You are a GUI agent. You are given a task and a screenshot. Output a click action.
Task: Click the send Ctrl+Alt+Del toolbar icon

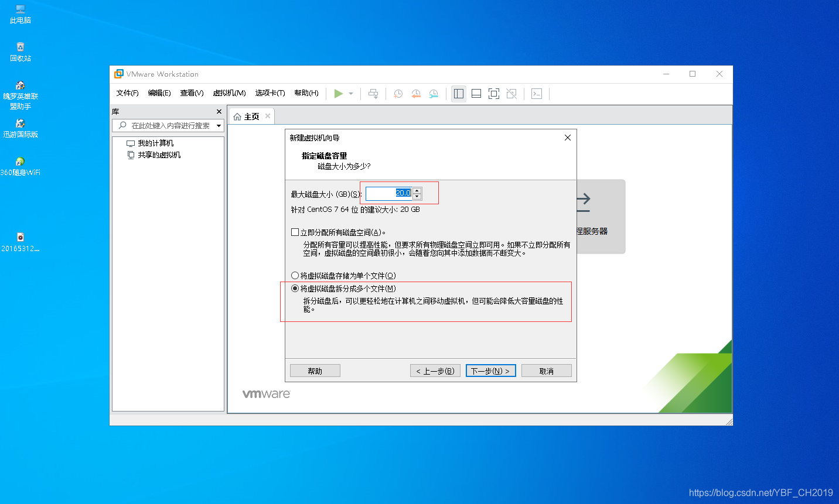pos(373,94)
